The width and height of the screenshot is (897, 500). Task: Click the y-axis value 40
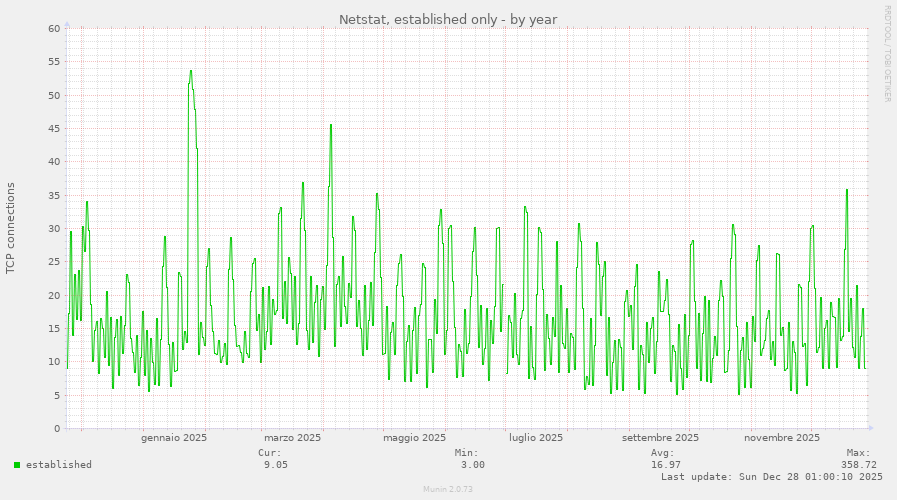[54, 162]
